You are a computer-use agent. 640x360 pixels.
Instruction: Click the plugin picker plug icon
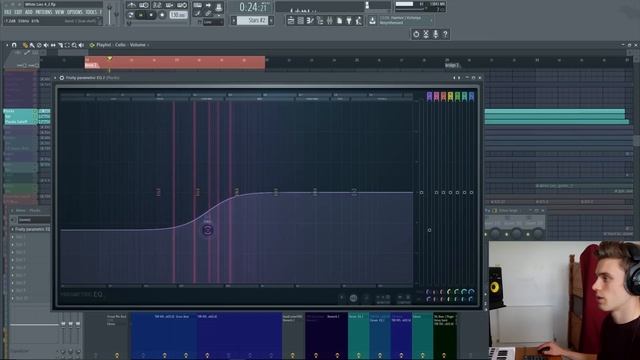349,20
